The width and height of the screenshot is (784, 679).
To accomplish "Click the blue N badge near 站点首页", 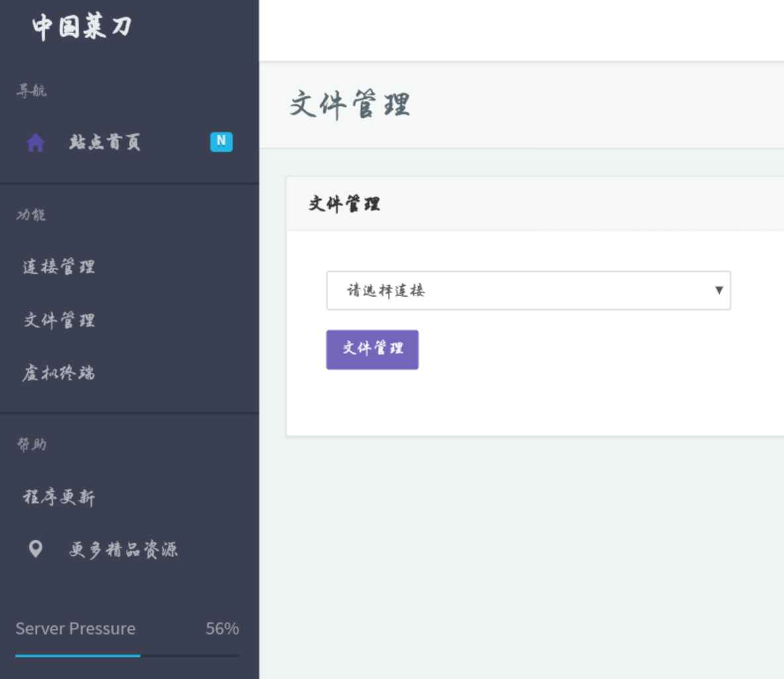I will pyautogui.click(x=223, y=141).
